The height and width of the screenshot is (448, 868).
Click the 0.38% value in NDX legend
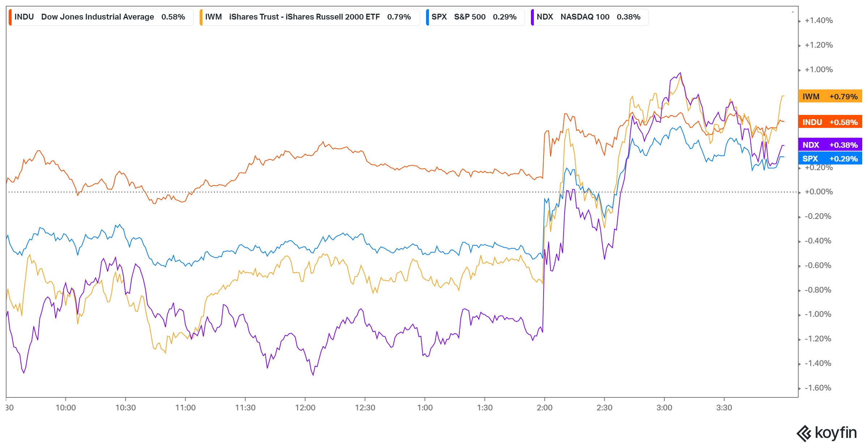[629, 17]
